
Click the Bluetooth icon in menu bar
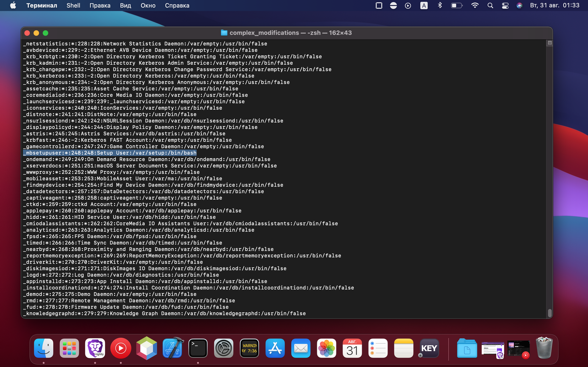(439, 6)
